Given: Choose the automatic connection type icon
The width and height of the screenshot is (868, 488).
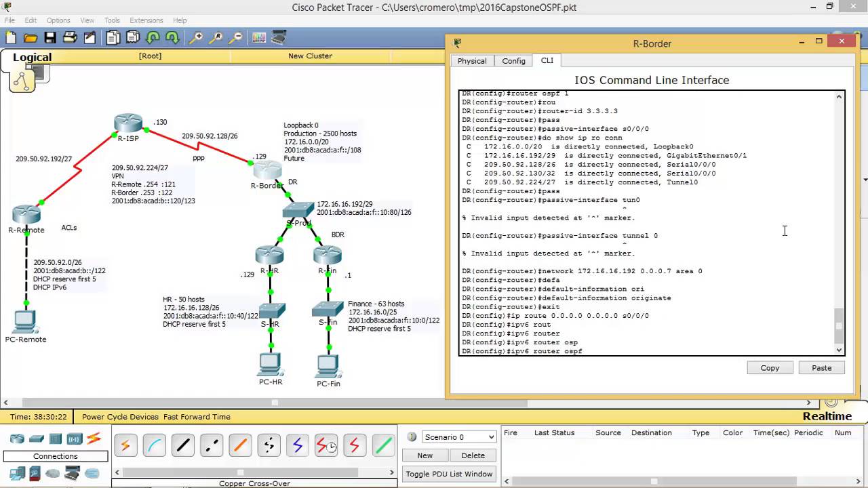Looking at the screenshot, I should point(125,445).
